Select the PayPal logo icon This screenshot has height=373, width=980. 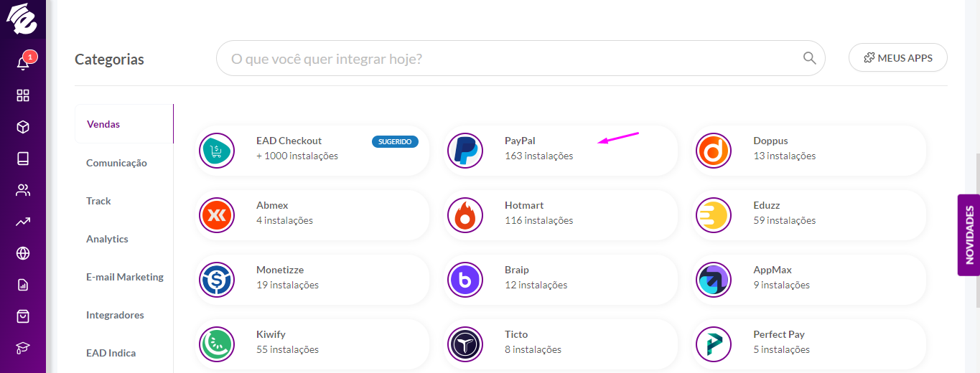[x=465, y=151]
